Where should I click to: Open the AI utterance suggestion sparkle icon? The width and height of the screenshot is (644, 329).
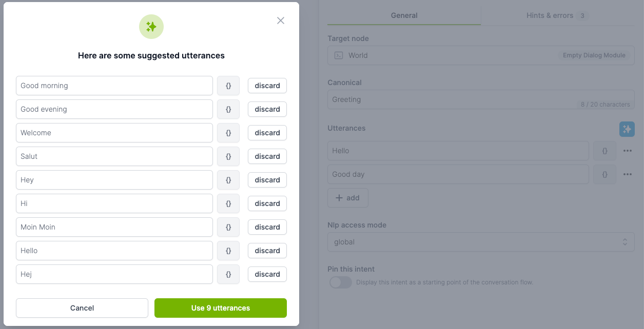627,129
